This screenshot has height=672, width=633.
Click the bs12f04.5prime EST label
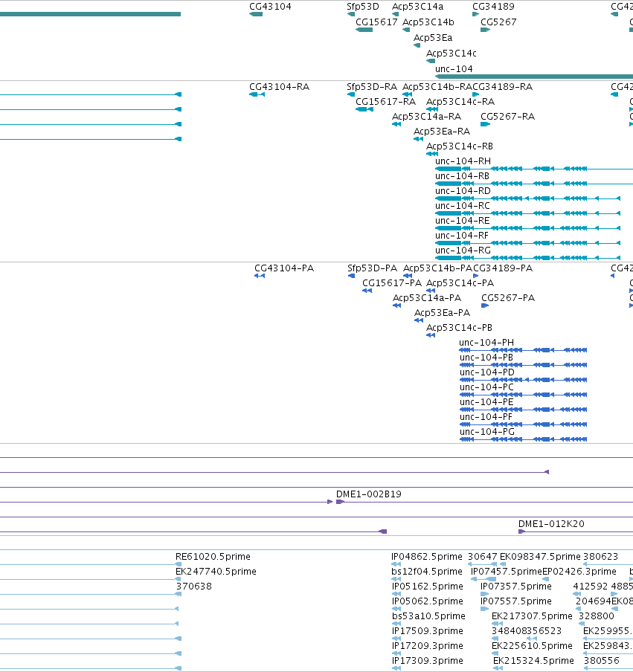[x=427, y=572]
